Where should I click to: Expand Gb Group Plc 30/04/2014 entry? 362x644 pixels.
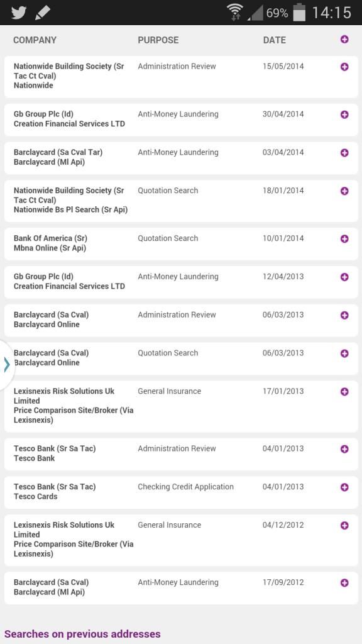344,114
